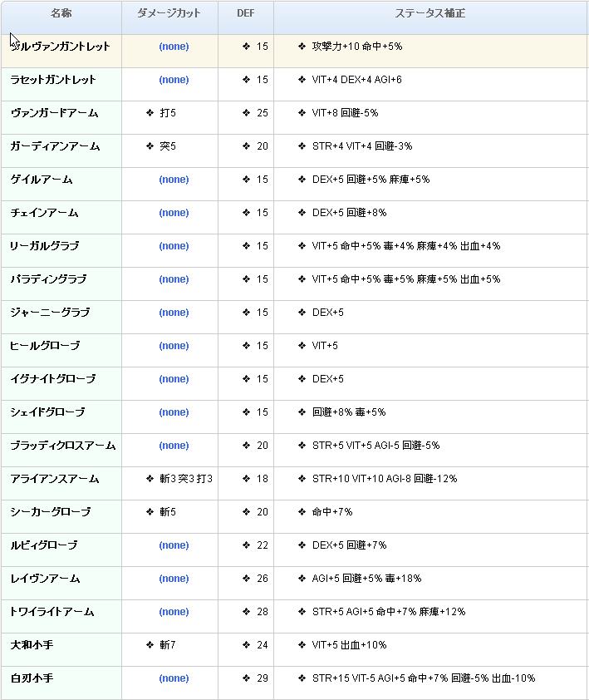589x700 pixels.
Task: Open the (none) link for ルビィグローブ
Action: [174, 545]
